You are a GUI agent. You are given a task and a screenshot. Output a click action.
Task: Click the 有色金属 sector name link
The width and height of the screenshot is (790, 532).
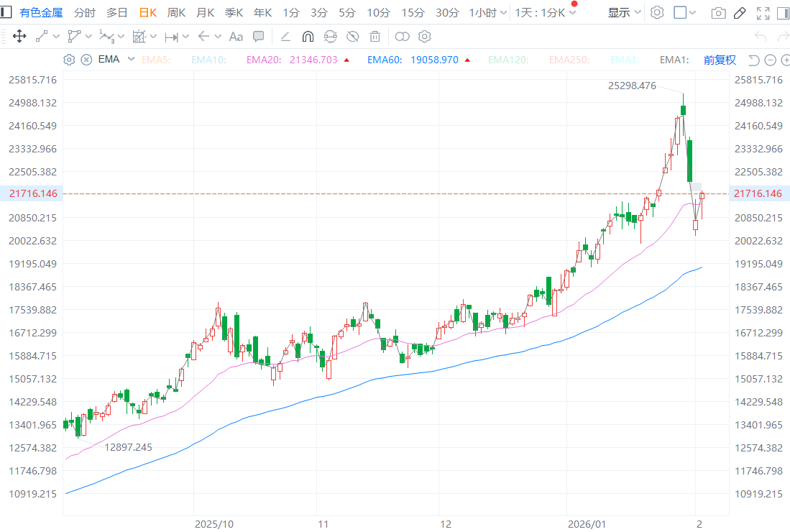41,13
